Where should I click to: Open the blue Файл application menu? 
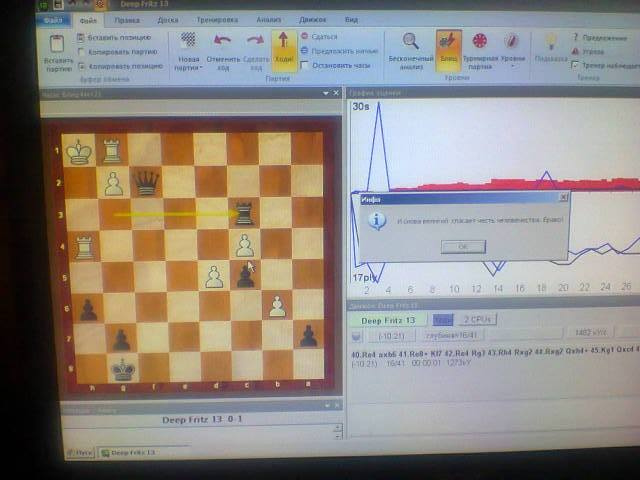coord(55,19)
